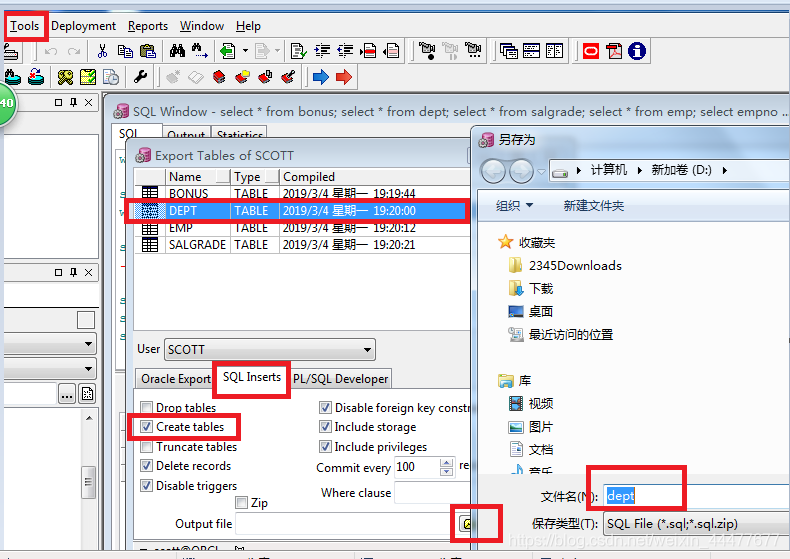Click the Indent selection icon
The width and height of the screenshot is (790, 559).
(322, 51)
